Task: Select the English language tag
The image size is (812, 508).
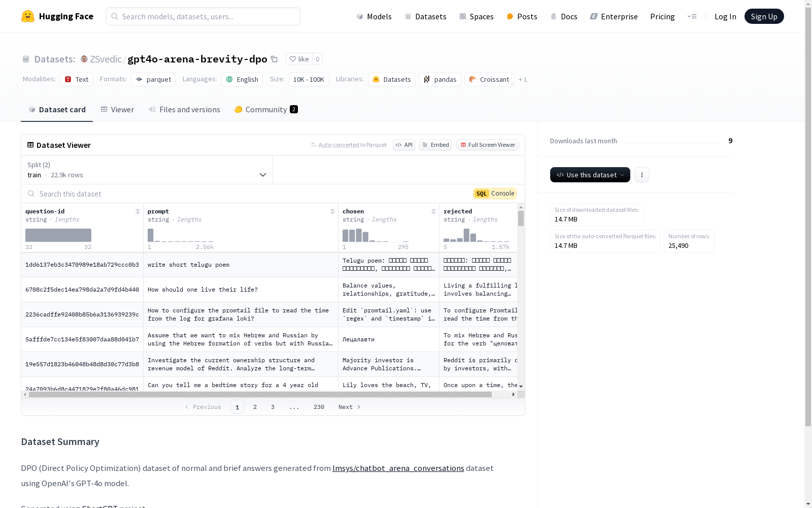Action: (x=242, y=79)
